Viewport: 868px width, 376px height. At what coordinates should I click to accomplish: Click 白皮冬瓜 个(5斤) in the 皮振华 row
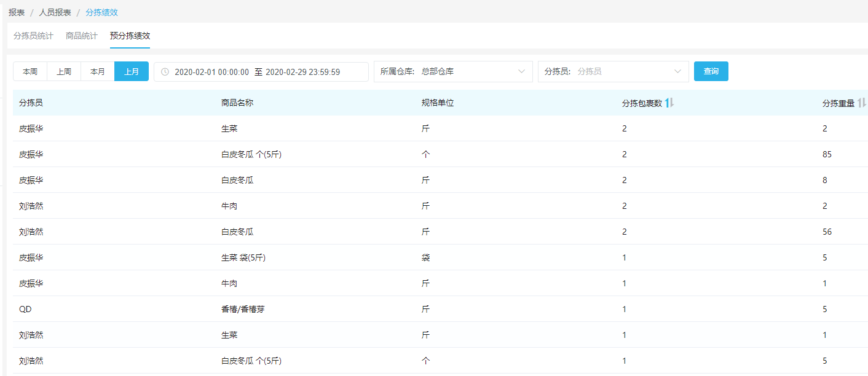251,154
